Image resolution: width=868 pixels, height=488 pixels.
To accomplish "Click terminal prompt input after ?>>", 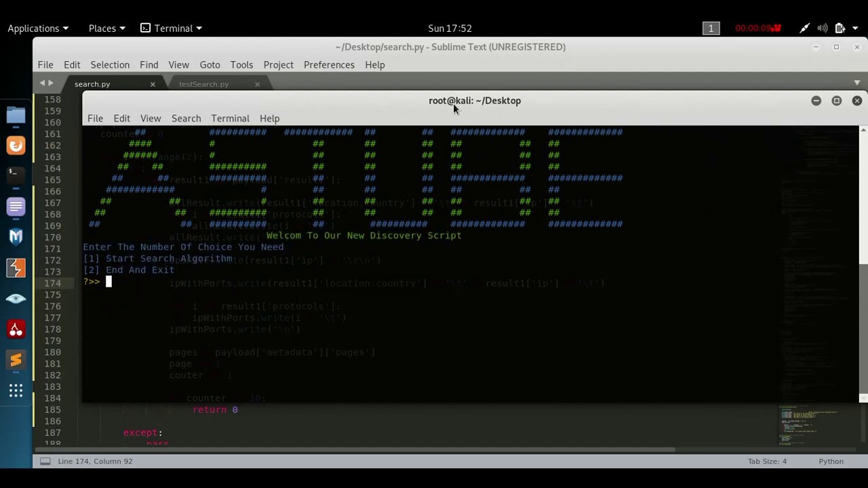I will coord(108,282).
